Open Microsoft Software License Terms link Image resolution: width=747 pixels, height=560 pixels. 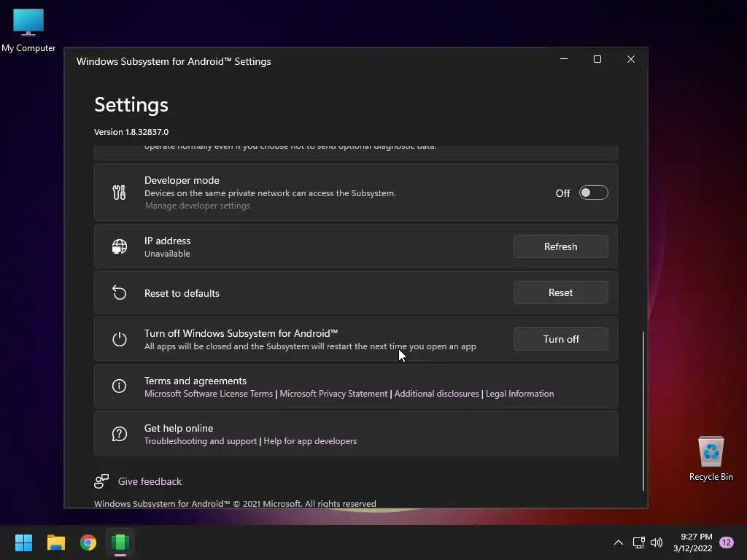coord(209,394)
